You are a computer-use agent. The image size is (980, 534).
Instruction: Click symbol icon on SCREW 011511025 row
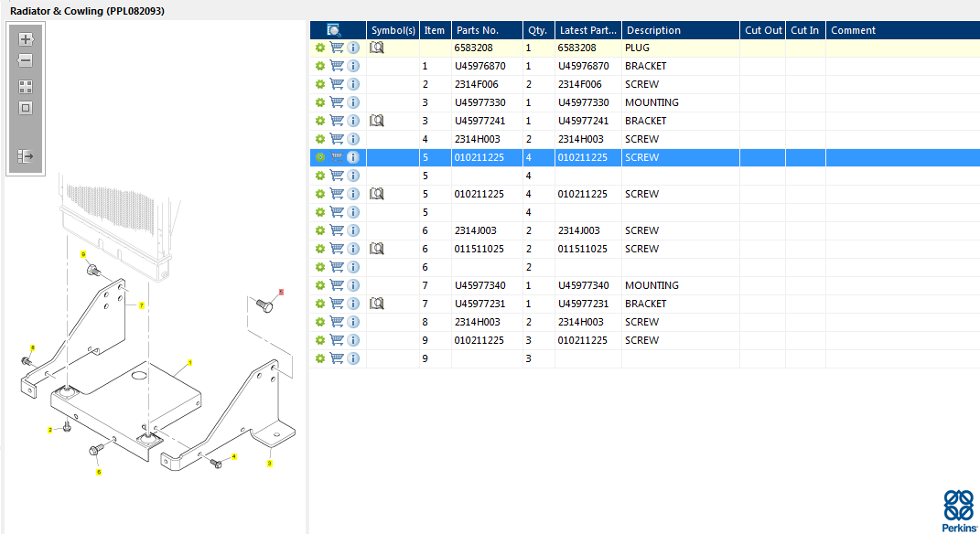[x=376, y=249]
